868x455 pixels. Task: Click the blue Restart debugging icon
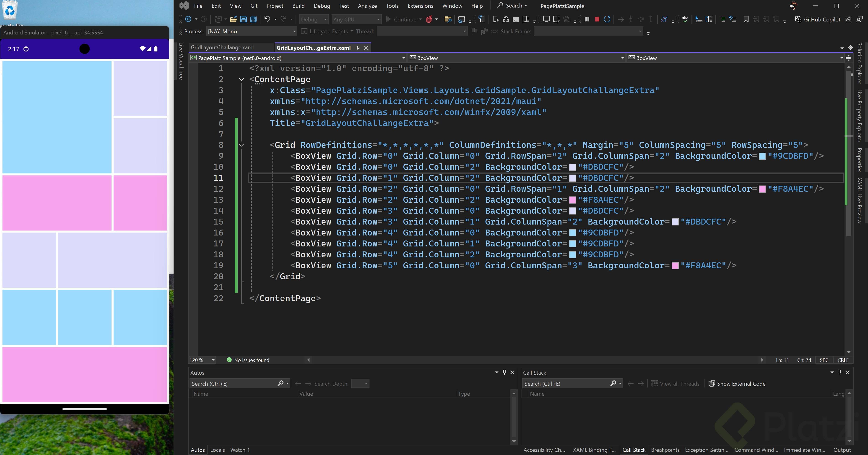[607, 19]
